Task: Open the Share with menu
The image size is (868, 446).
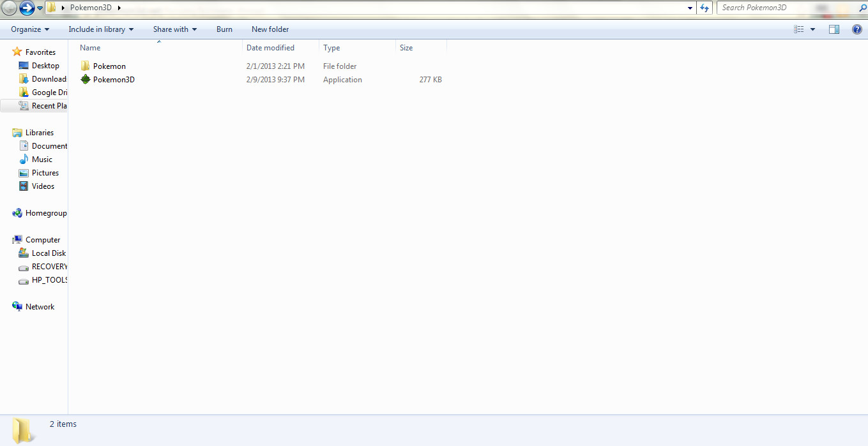Action: (174, 29)
